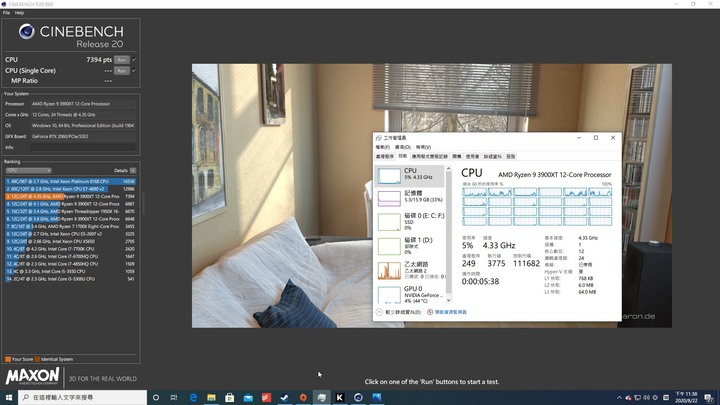Open Cinebench Help menu
This screenshot has width=720, height=405.
(19, 13)
